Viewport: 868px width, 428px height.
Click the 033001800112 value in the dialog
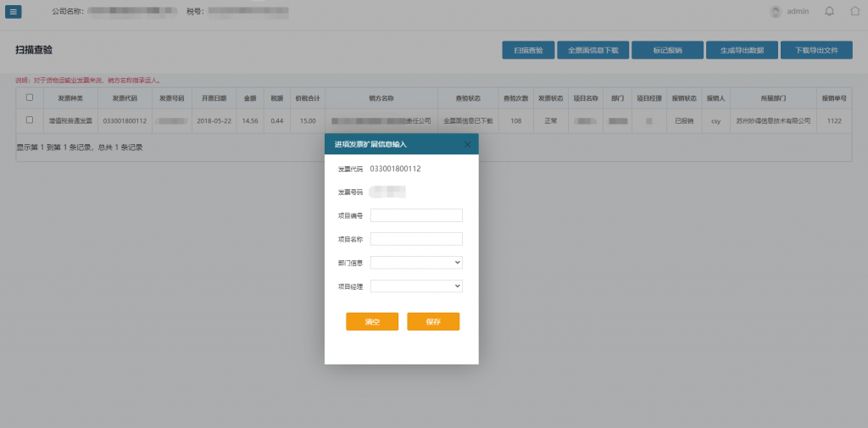point(395,169)
